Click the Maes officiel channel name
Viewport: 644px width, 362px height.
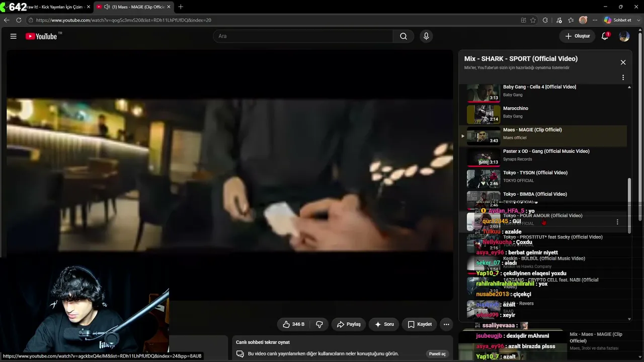click(515, 138)
